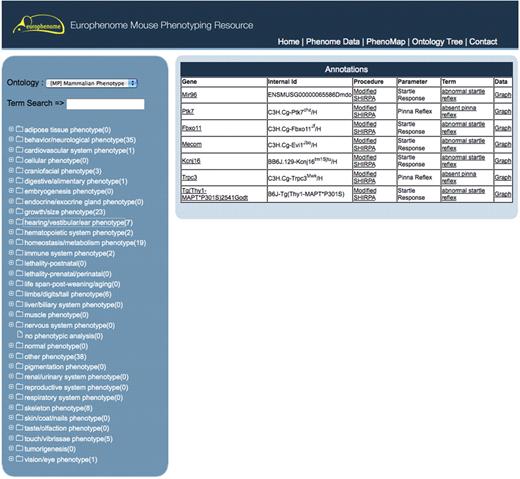
Task: Click the no phenotypic analysis document icon
Action: (x=20, y=335)
